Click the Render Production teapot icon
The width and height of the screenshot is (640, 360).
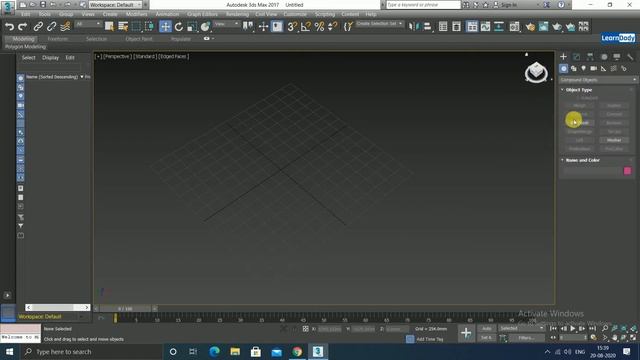557,27
